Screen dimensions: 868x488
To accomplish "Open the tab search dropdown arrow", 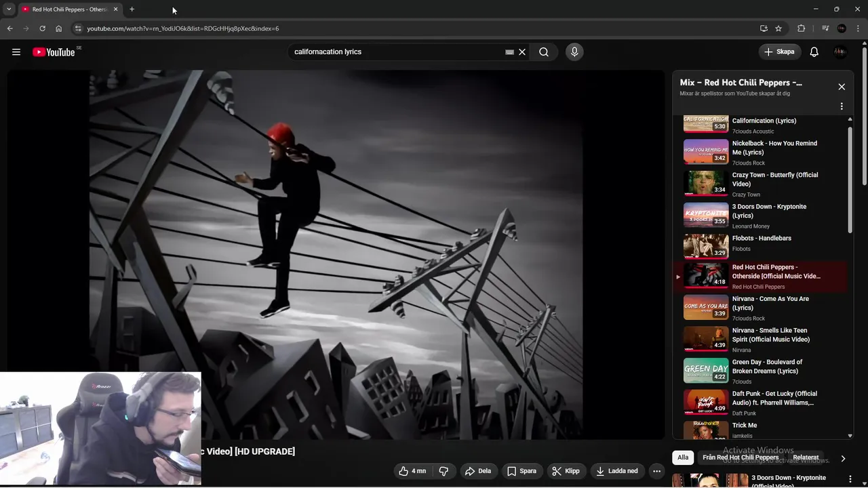I will click(x=9, y=9).
